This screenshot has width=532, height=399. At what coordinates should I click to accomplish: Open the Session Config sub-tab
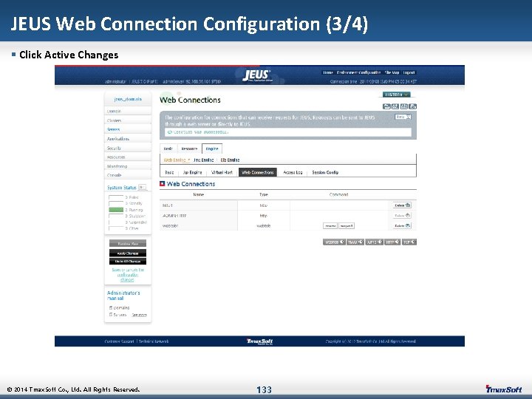tap(325, 172)
